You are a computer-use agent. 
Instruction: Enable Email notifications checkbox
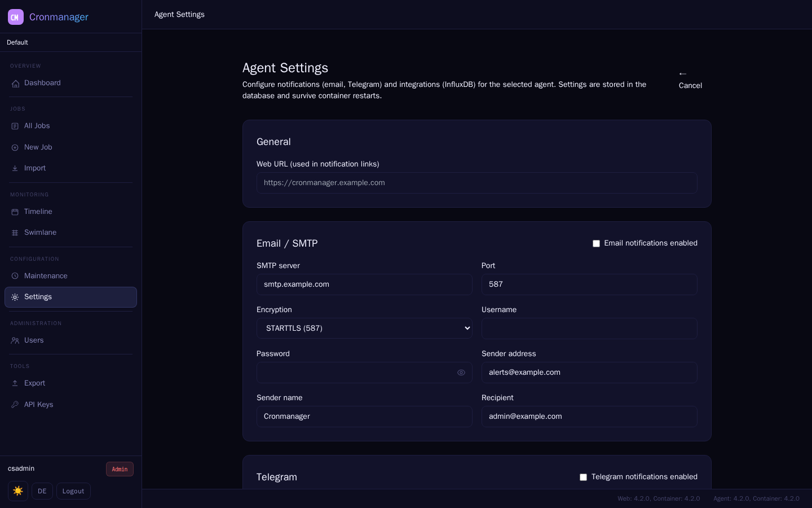pyautogui.click(x=596, y=244)
